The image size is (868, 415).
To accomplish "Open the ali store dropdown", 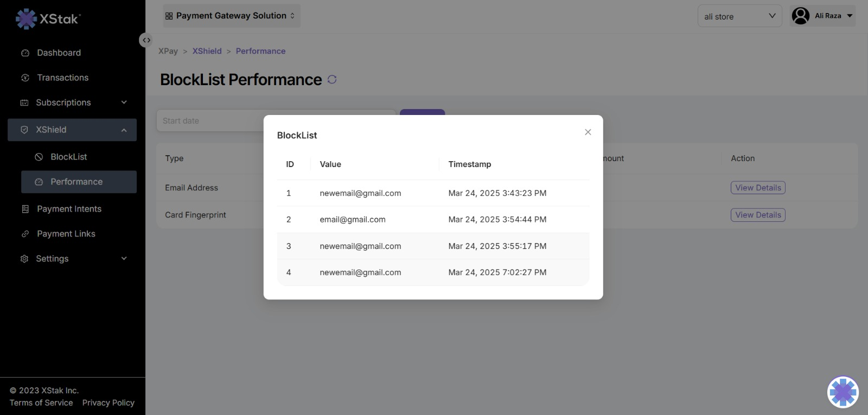I will click(x=739, y=16).
